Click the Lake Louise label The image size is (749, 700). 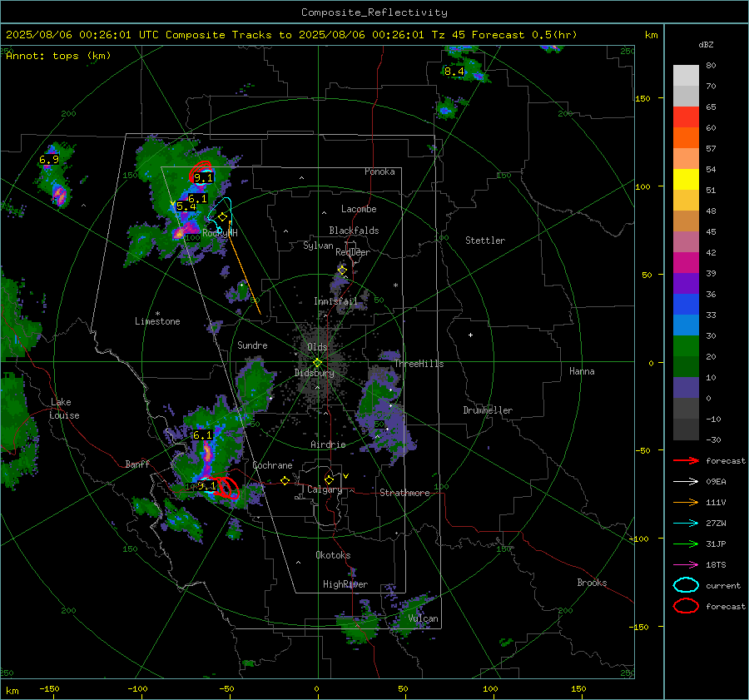coord(64,409)
